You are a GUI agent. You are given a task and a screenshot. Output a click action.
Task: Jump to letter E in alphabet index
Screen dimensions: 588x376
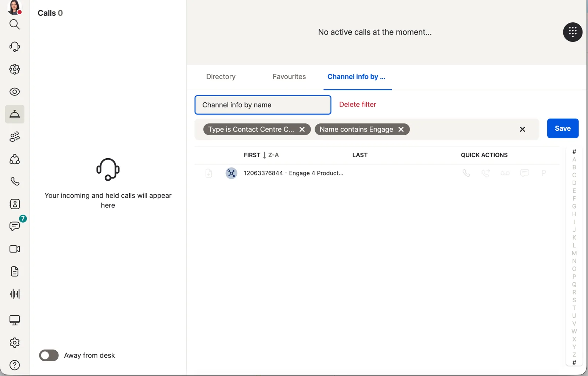(x=574, y=191)
